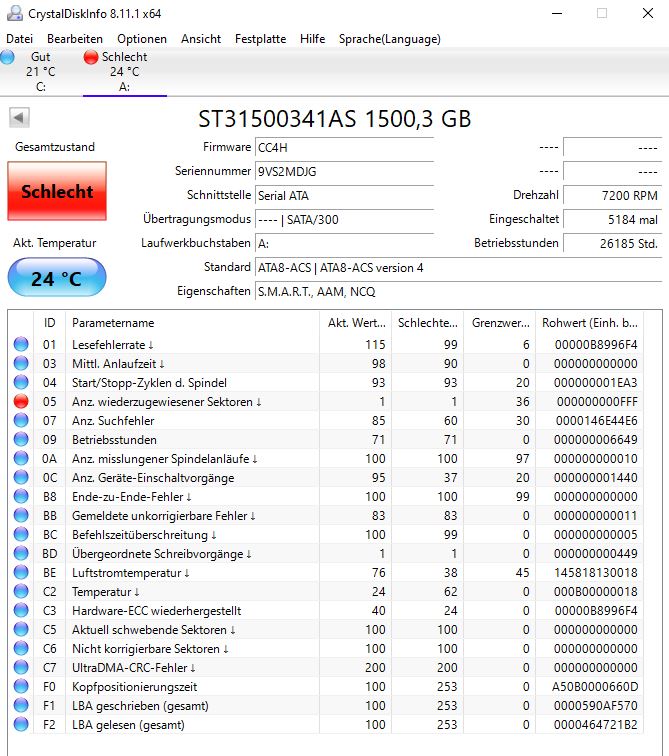
Task: Click the Standard field ATA8-ACS
Action: point(458,268)
